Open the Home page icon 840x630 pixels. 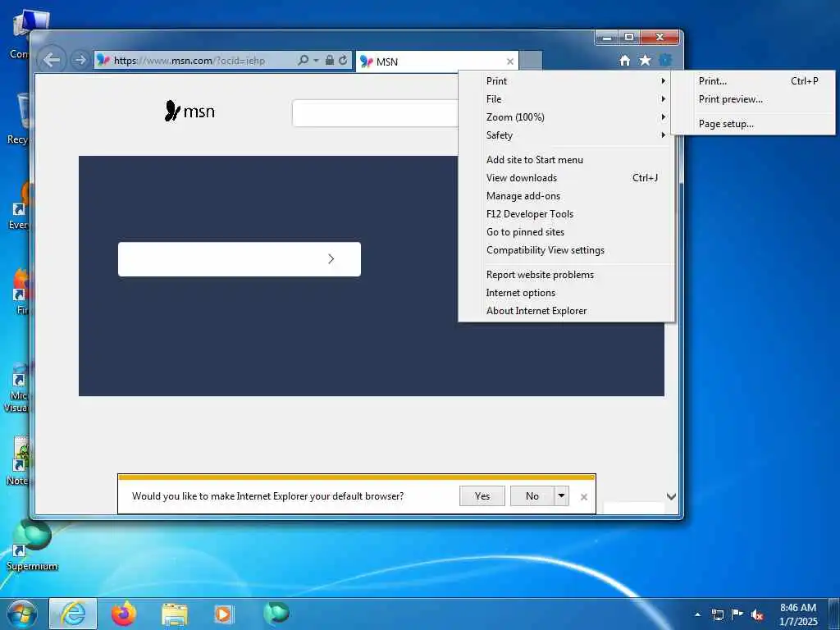tap(624, 61)
